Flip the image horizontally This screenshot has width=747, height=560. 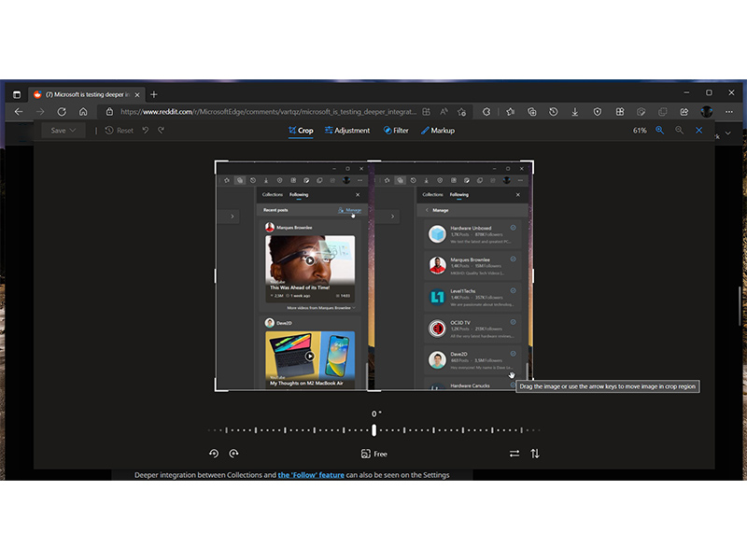(x=514, y=454)
